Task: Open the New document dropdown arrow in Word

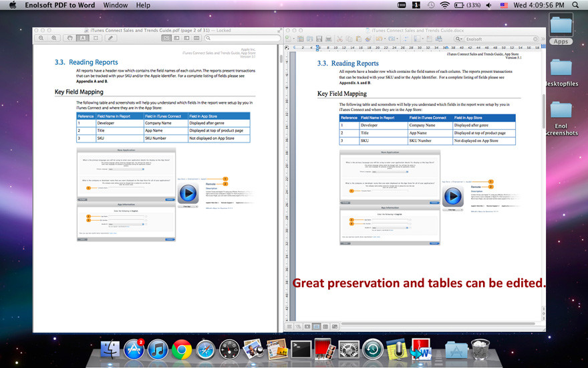Action: (x=294, y=39)
